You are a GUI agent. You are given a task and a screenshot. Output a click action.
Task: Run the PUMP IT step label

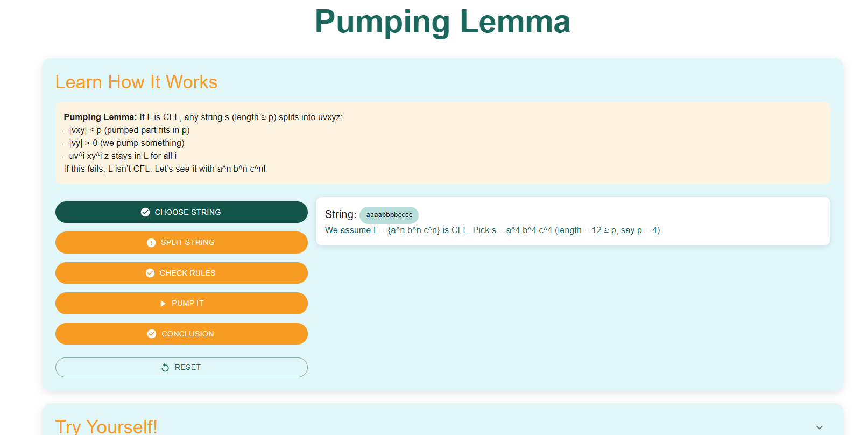tap(187, 304)
